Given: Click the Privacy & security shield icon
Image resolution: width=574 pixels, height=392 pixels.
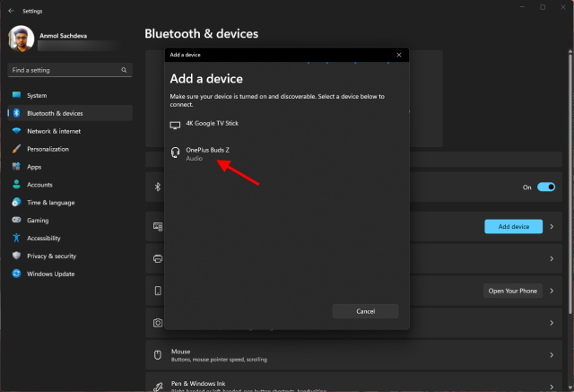Looking at the screenshot, I should tap(16, 256).
